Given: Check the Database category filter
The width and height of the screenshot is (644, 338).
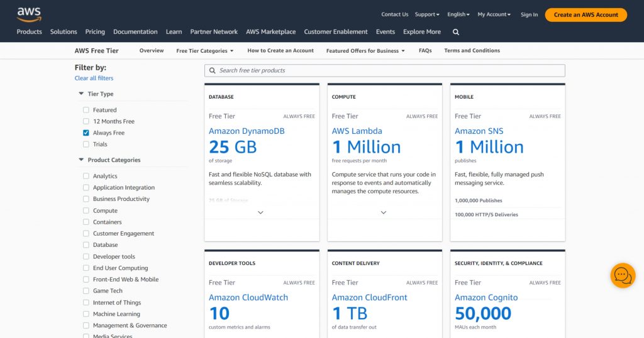Looking at the screenshot, I should click(x=86, y=245).
